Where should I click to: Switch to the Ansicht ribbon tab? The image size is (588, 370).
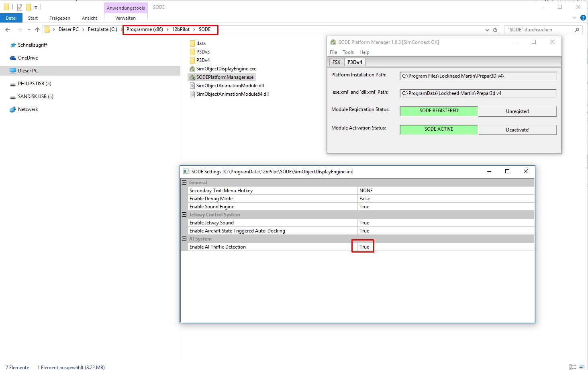click(90, 18)
